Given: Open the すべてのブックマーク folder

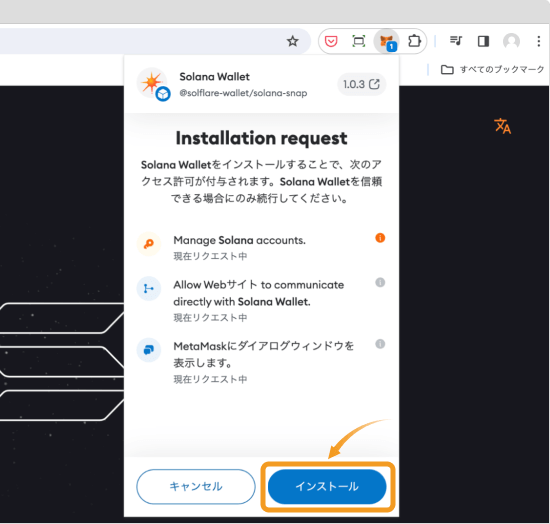Looking at the screenshot, I should (492, 69).
